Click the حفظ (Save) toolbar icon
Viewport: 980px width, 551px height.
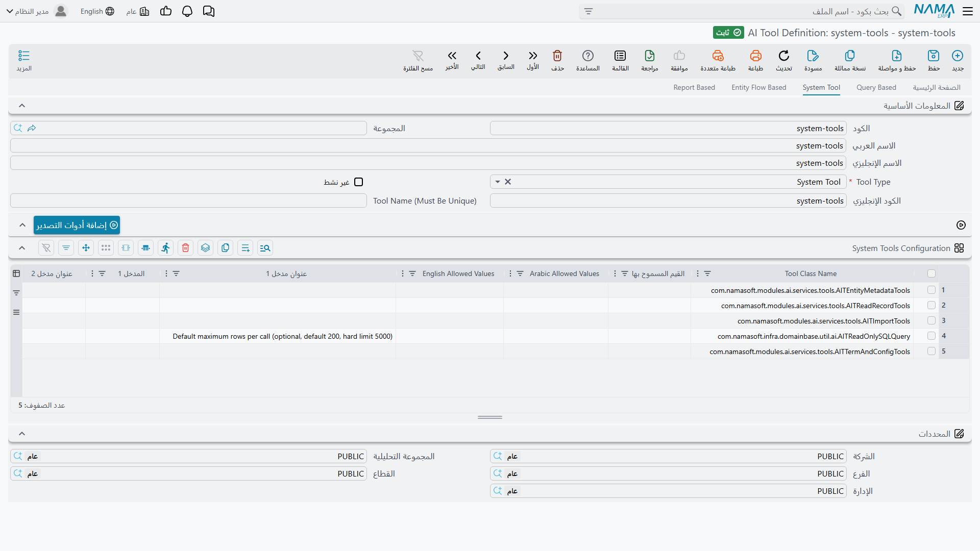click(934, 56)
